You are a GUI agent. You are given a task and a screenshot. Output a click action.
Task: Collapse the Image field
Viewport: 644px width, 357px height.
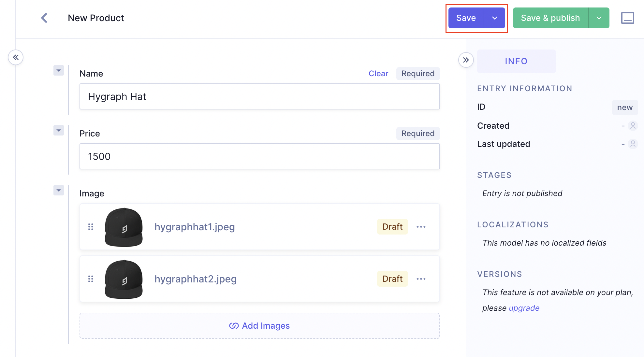point(59,190)
